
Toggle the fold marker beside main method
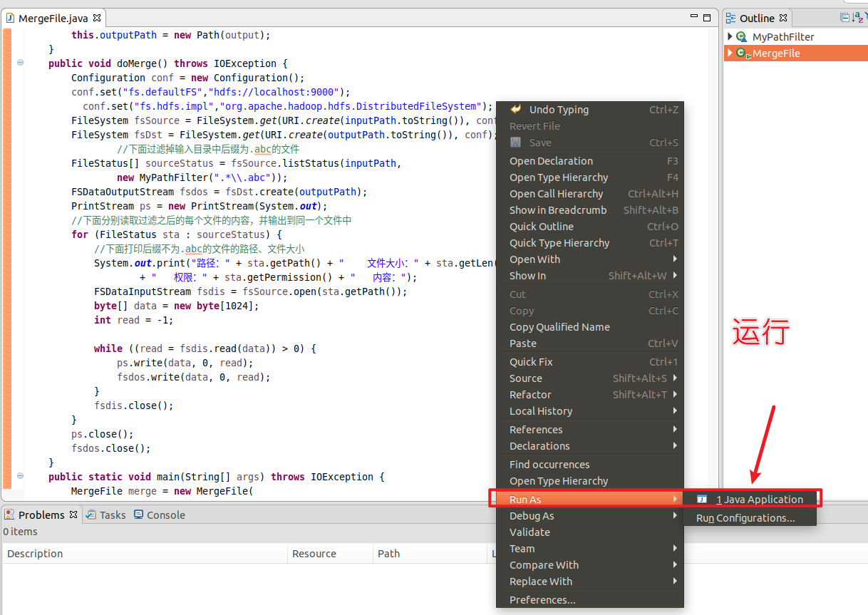click(20, 476)
